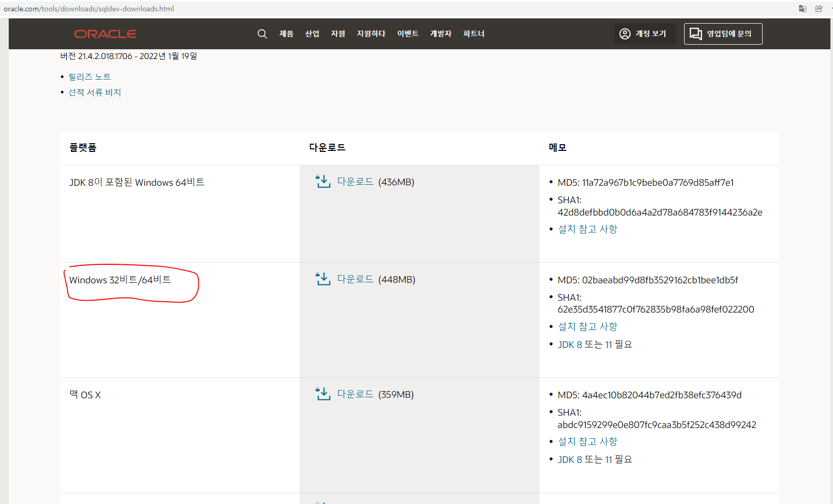Click MD5 4a4ec10b82044b7ed2fb38efc376439d text
Screen dimensions: 833x504
(x=650, y=395)
